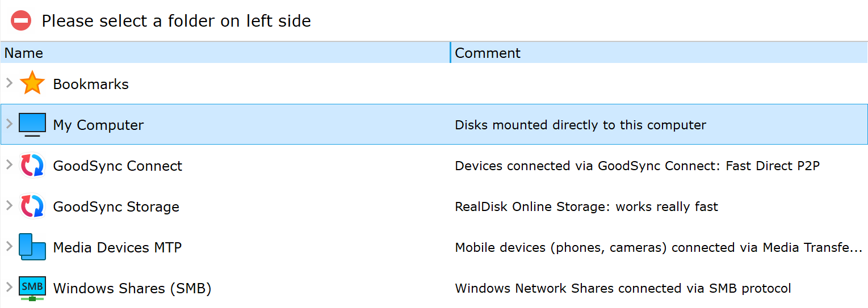The width and height of the screenshot is (868, 308).
Task: Expand the Media Devices MTP chevron
Action: pyautogui.click(x=9, y=246)
